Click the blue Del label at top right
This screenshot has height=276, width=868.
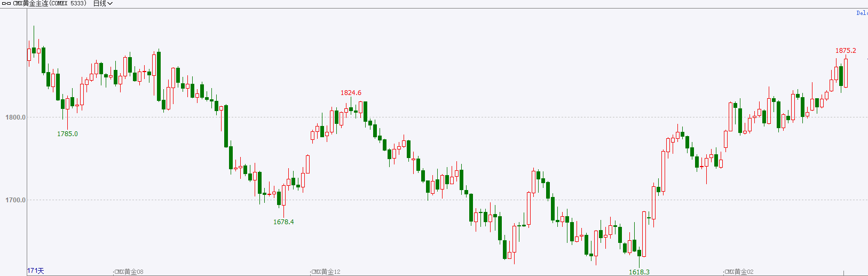(x=862, y=13)
